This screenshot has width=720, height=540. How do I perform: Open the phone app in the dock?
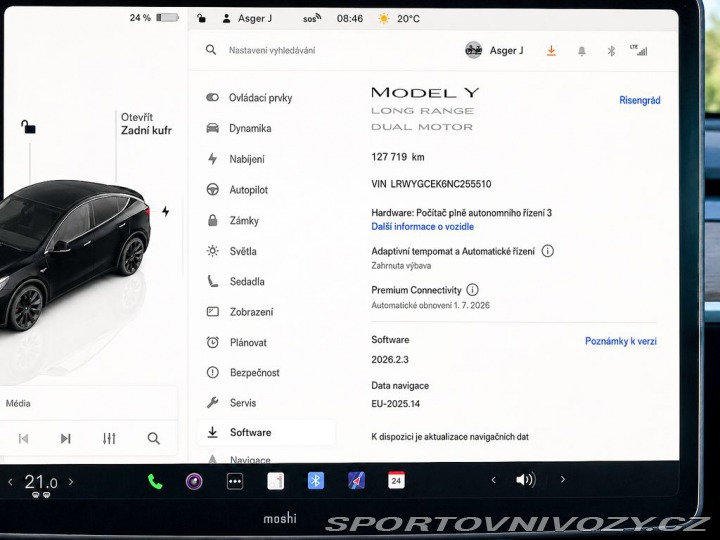[x=155, y=481]
